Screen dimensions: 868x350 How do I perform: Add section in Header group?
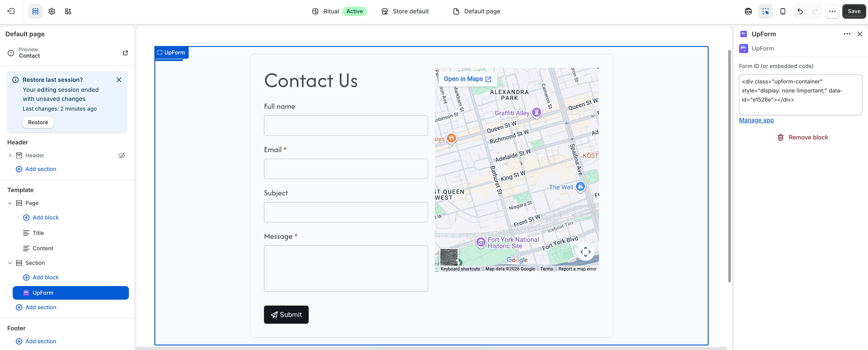tap(36, 169)
